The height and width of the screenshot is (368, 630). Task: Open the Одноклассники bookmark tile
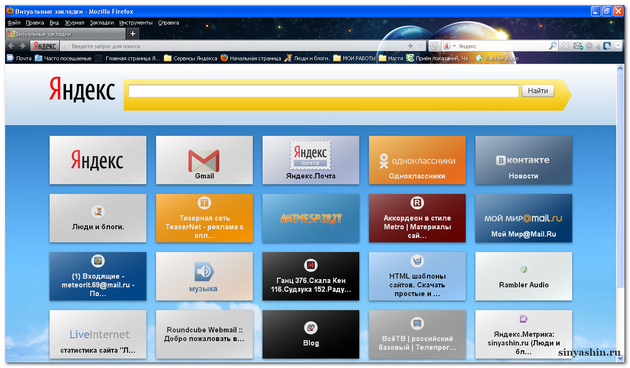417,160
